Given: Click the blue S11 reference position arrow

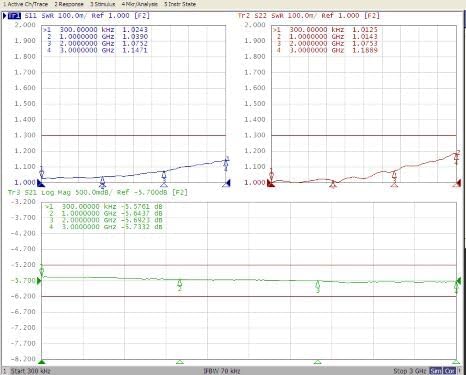Looking at the screenshot, I should pyautogui.click(x=41, y=183).
